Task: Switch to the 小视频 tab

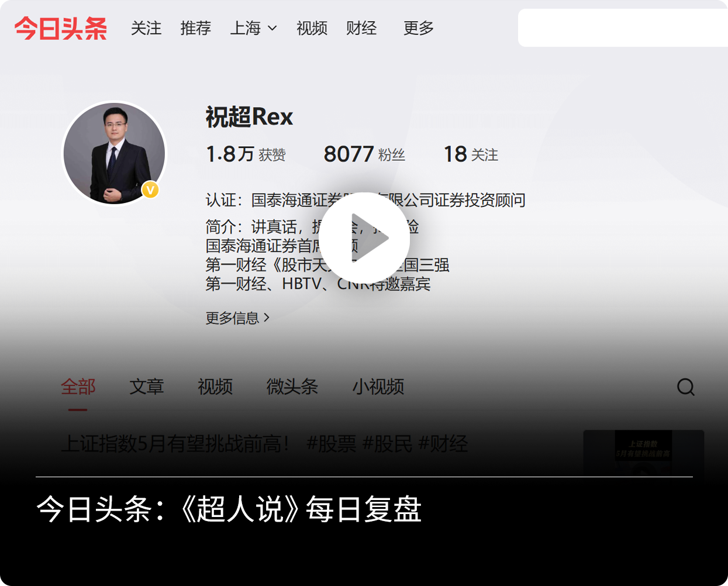Action: 378,387
